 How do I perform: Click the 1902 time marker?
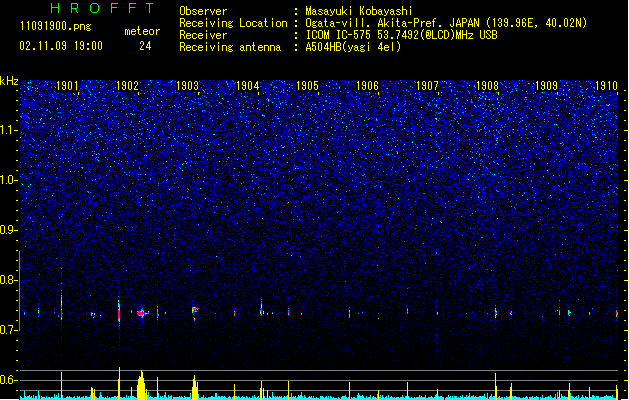127,86
